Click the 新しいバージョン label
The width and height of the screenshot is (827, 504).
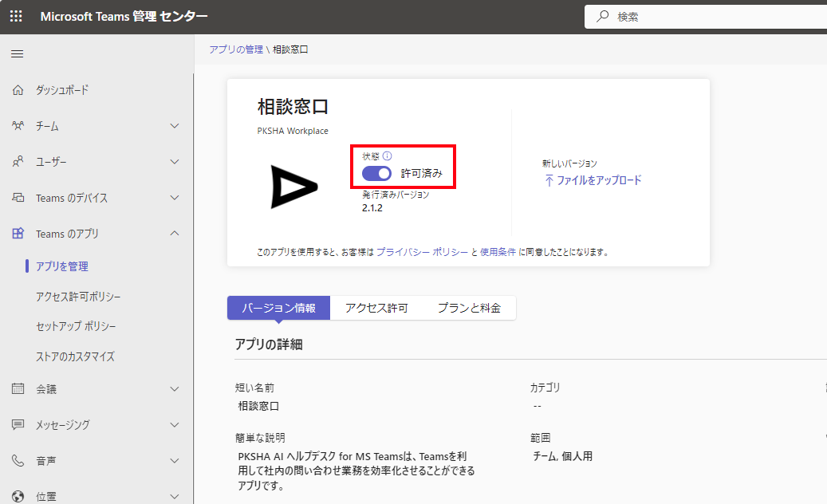click(x=569, y=163)
